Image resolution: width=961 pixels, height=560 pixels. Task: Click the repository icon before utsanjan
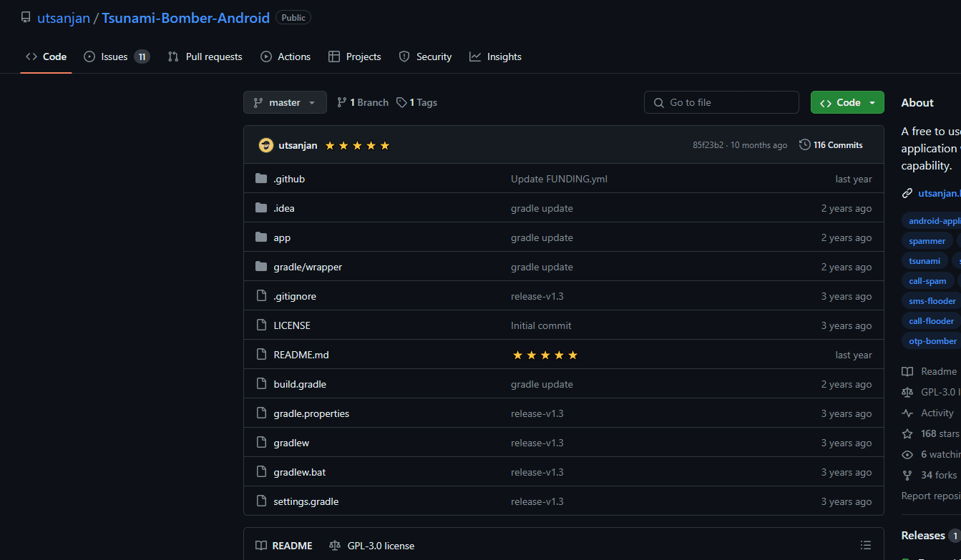tap(26, 18)
